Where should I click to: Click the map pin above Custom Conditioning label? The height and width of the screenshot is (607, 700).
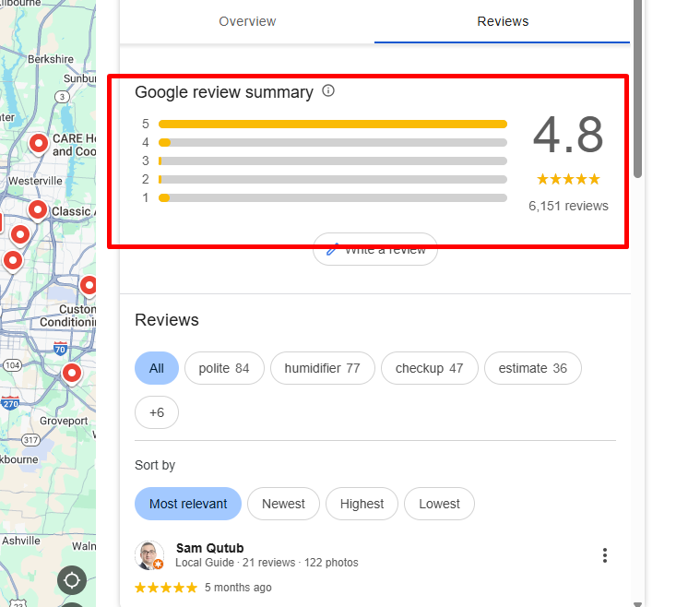point(88,285)
